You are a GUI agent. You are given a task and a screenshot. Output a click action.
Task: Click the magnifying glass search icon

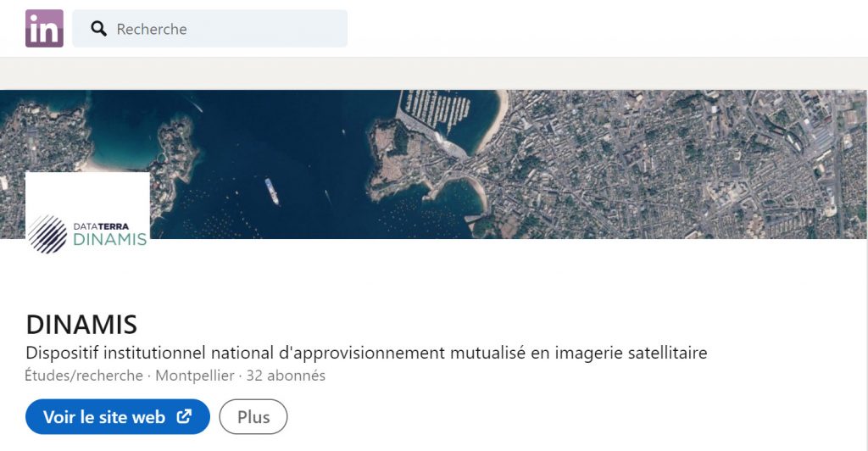point(99,29)
